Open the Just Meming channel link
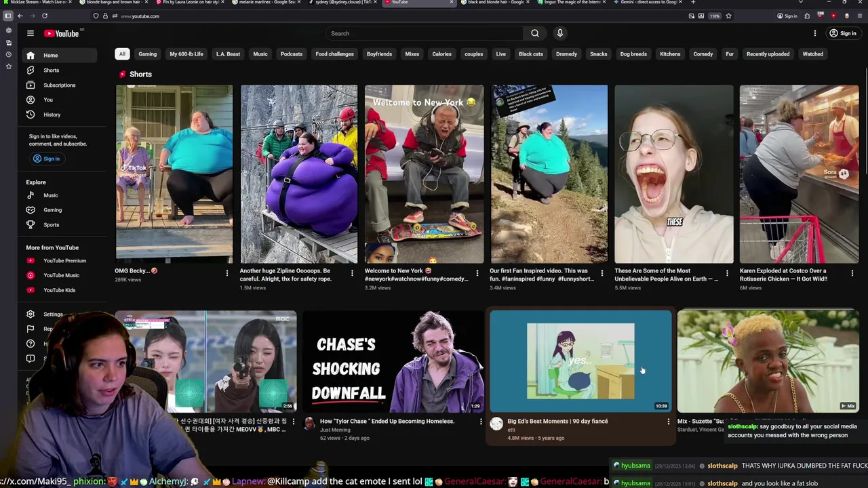The image size is (868, 488). coord(335,430)
